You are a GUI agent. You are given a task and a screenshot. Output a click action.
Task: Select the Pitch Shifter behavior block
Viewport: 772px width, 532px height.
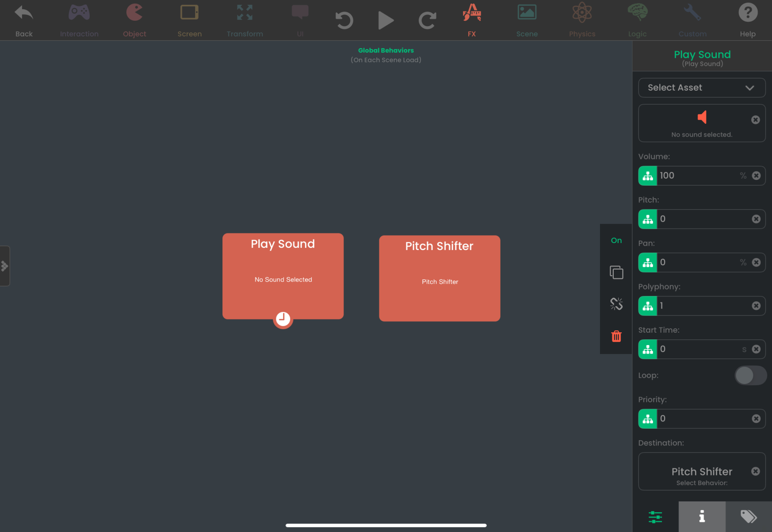tap(440, 278)
